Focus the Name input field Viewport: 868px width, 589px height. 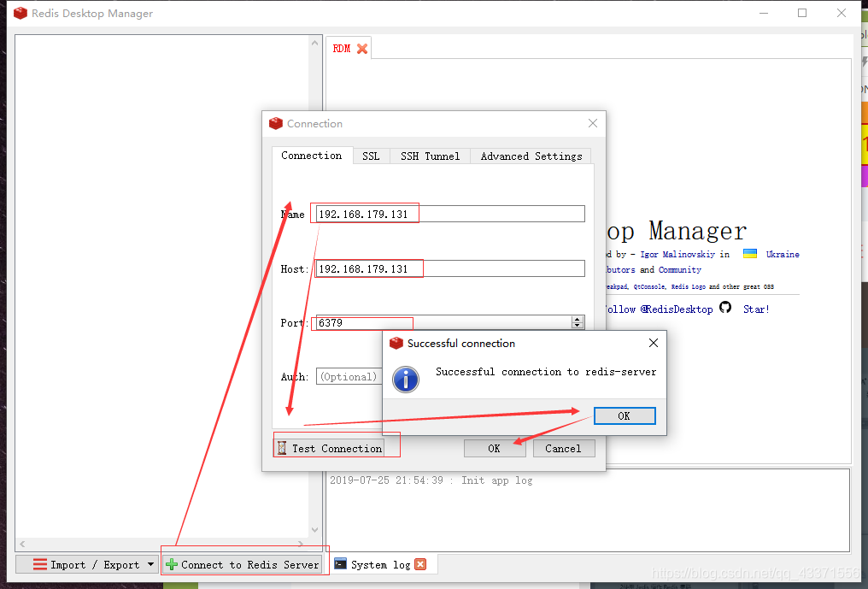click(450, 214)
